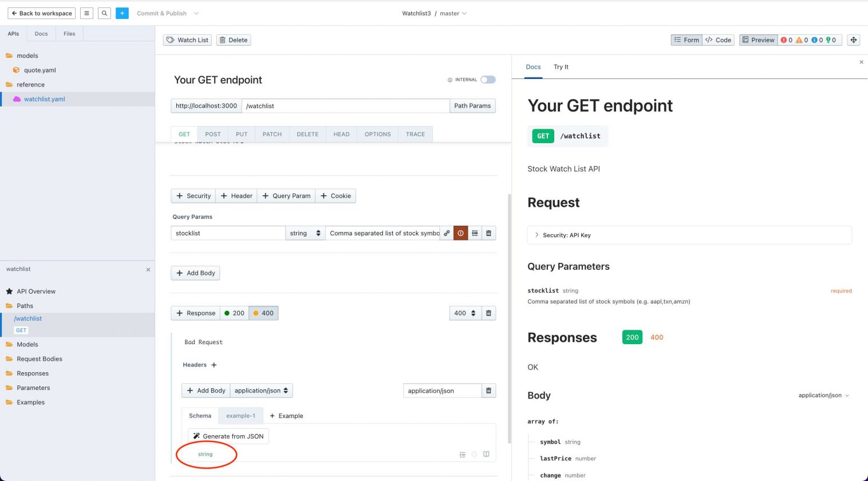Screen dimensions: 868x481
Task: Click the $ref link icon on the stocklist parameter
Action: coord(447,233)
